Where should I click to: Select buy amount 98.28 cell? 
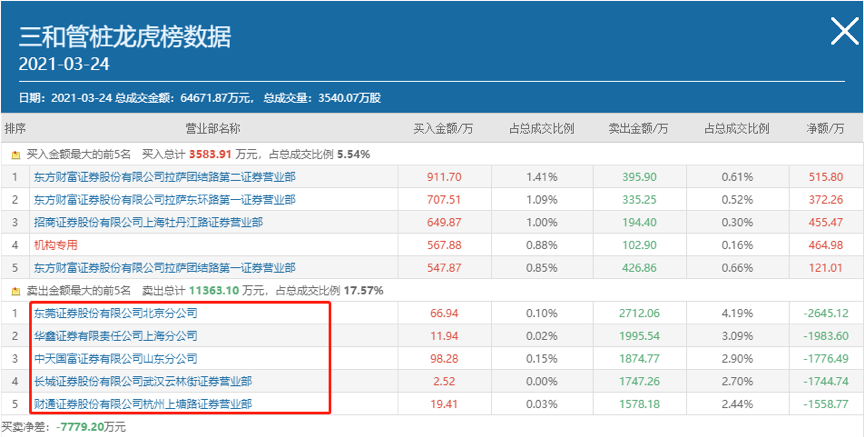click(444, 359)
